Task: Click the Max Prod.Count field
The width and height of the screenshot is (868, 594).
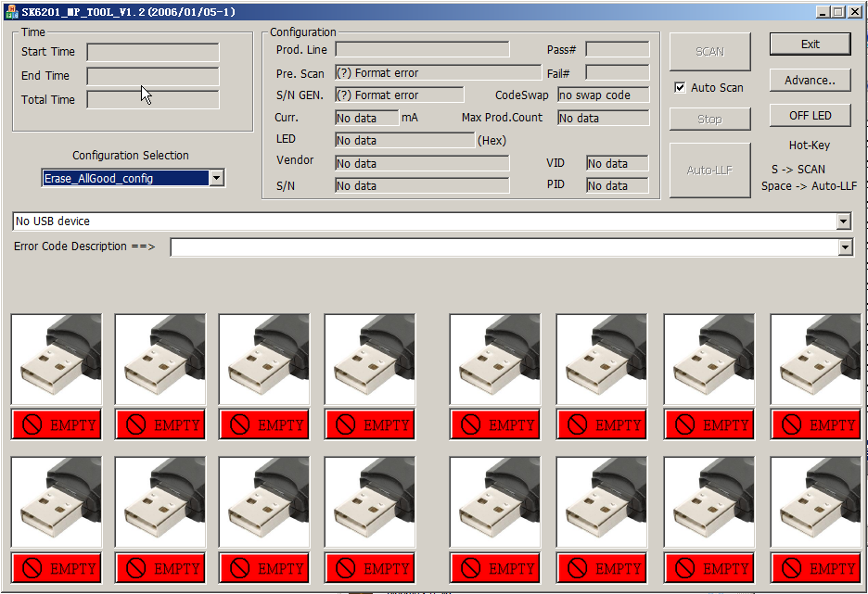Action: tap(604, 118)
